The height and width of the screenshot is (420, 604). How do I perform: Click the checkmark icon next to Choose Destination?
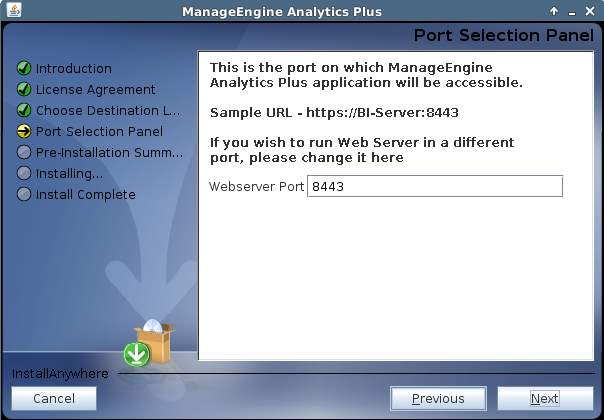point(24,110)
